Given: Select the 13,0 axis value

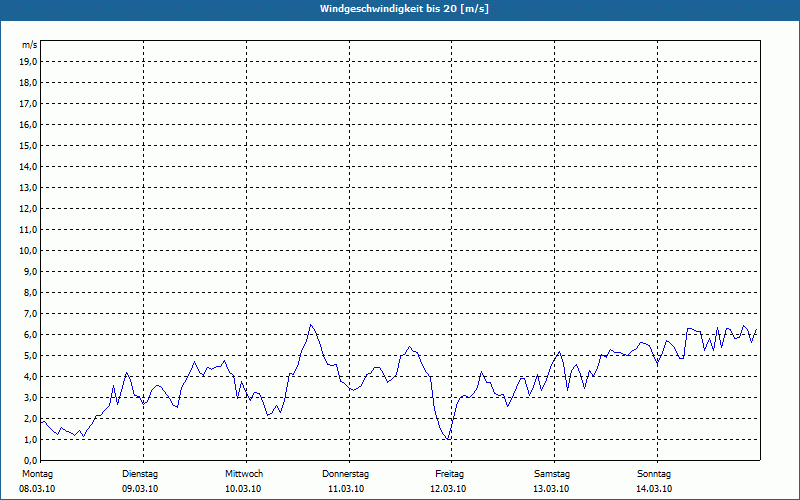Looking at the screenshot, I should pyautogui.click(x=28, y=188).
